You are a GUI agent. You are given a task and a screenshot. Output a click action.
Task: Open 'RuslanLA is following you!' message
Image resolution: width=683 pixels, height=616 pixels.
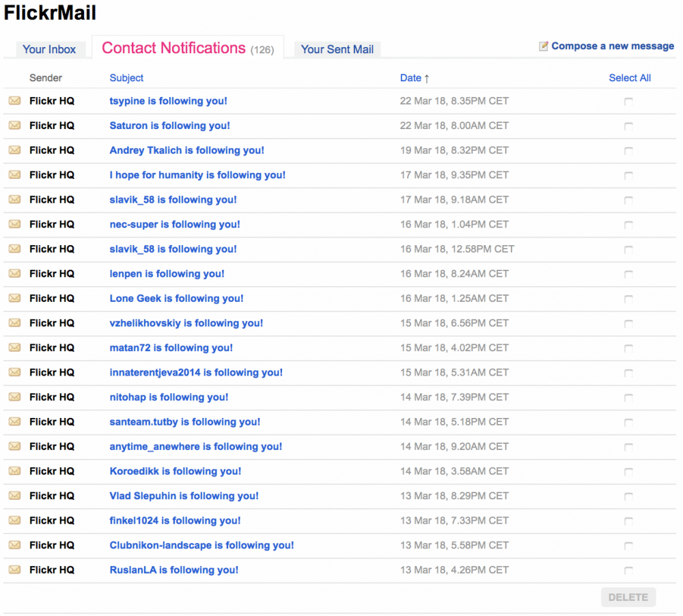click(173, 570)
